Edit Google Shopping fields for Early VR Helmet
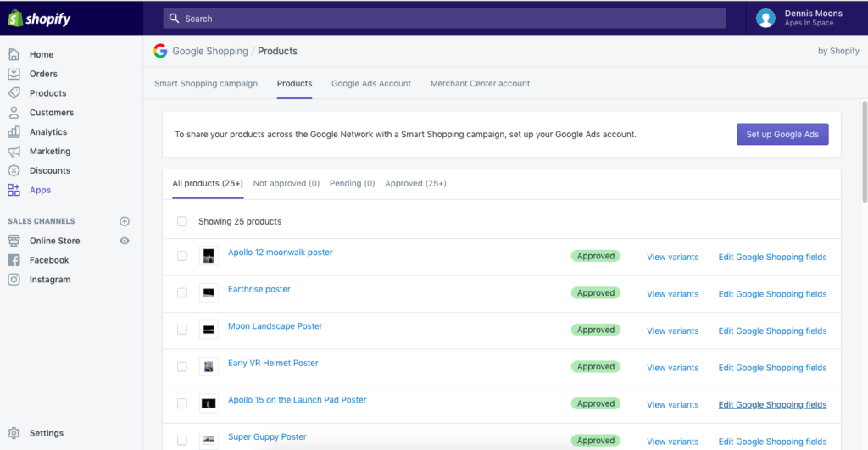Screen dimensions: 868x450 click(x=772, y=368)
